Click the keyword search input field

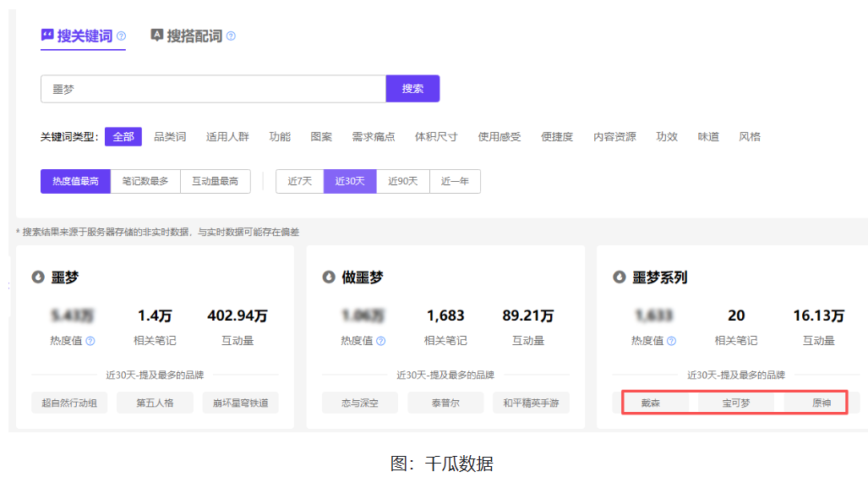(x=213, y=89)
